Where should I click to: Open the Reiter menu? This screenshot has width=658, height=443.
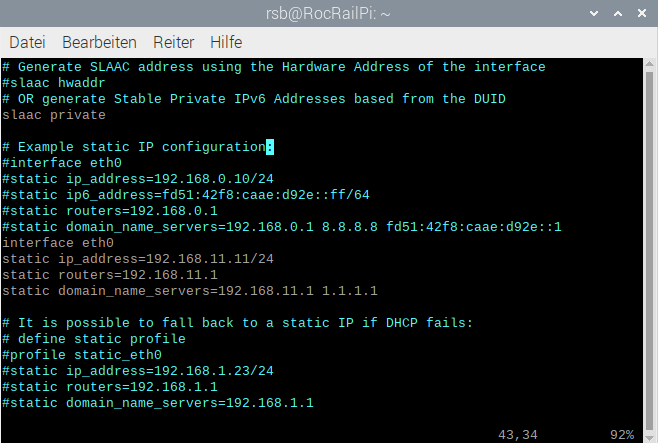click(173, 43)
